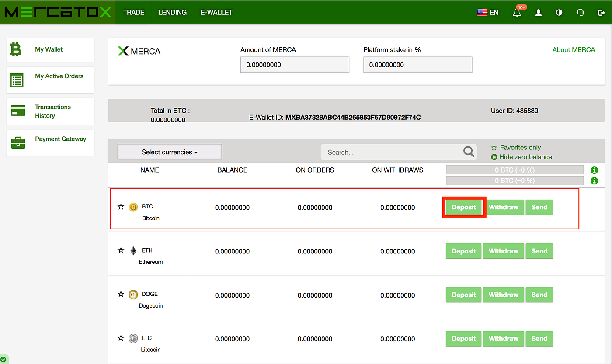The height and width of the screenshot is (364, 612).
Task: Click Deposit for Ethereum
Action: [x=464, y=251]
